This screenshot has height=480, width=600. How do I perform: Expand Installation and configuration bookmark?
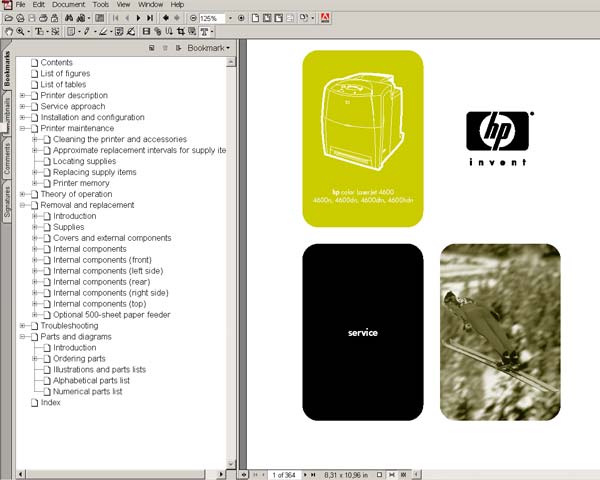(x=22, y=117)
